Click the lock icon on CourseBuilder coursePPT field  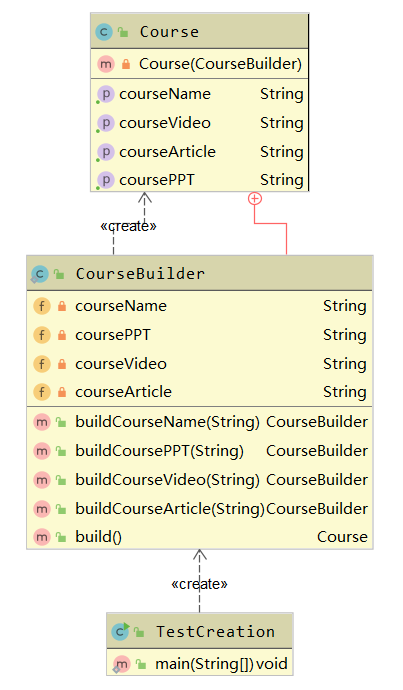click(x=62, y=335)
